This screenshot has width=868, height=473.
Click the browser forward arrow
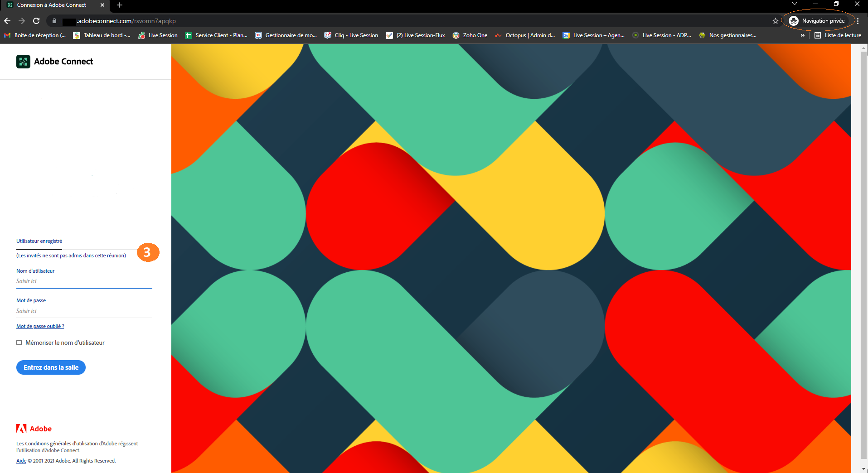[x=22, y=21]
